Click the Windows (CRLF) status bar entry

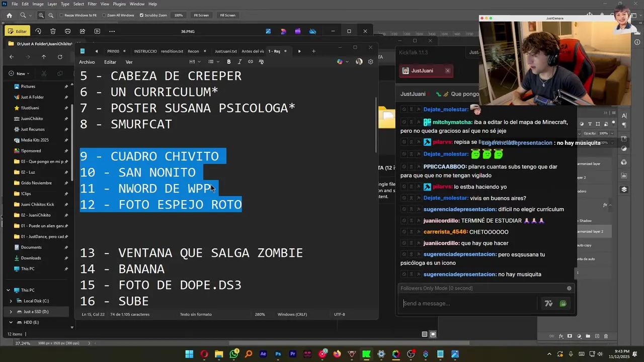point(292,314)
